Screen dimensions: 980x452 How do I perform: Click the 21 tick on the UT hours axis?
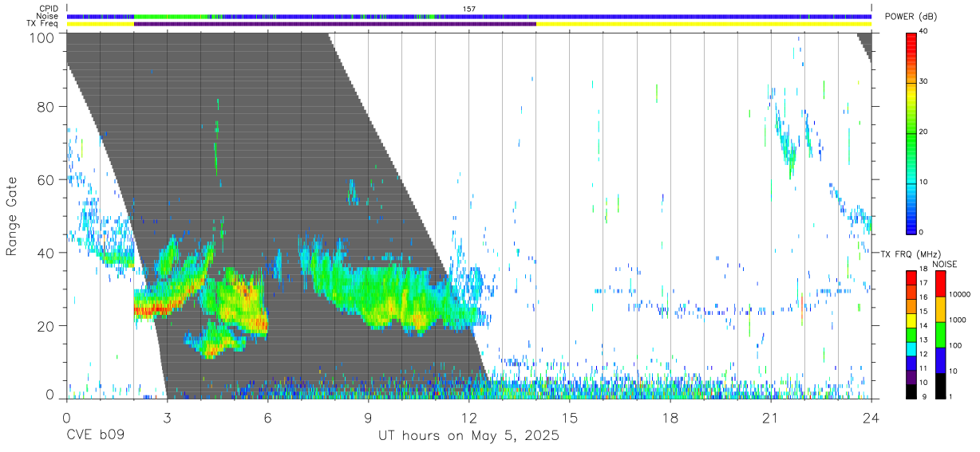pos(770,419)
